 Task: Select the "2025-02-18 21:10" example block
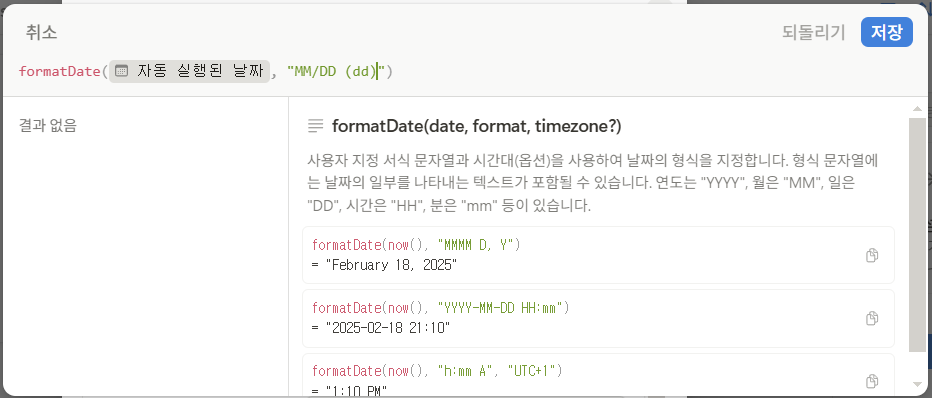(598, 318)
